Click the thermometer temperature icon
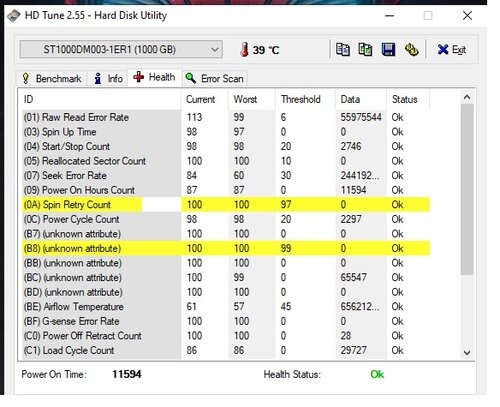This screenshot has height=407, width=500. tap(244, 50)
